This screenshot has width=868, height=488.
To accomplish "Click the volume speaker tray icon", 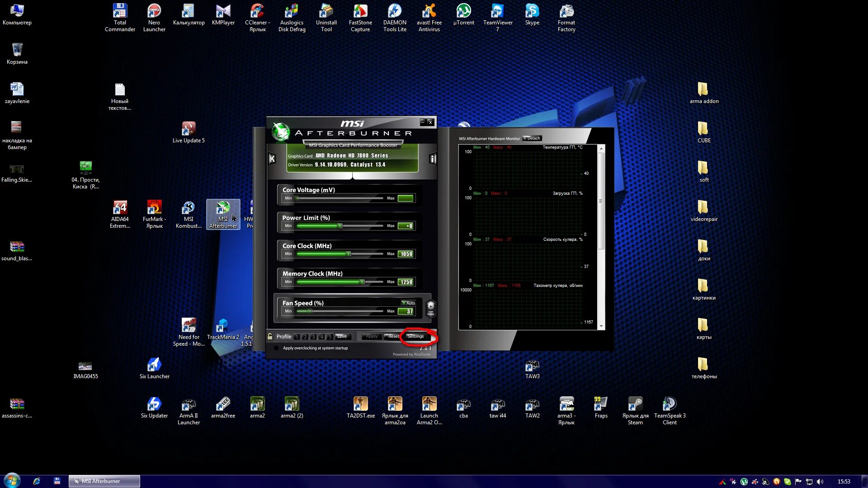I will coord(820,482).
